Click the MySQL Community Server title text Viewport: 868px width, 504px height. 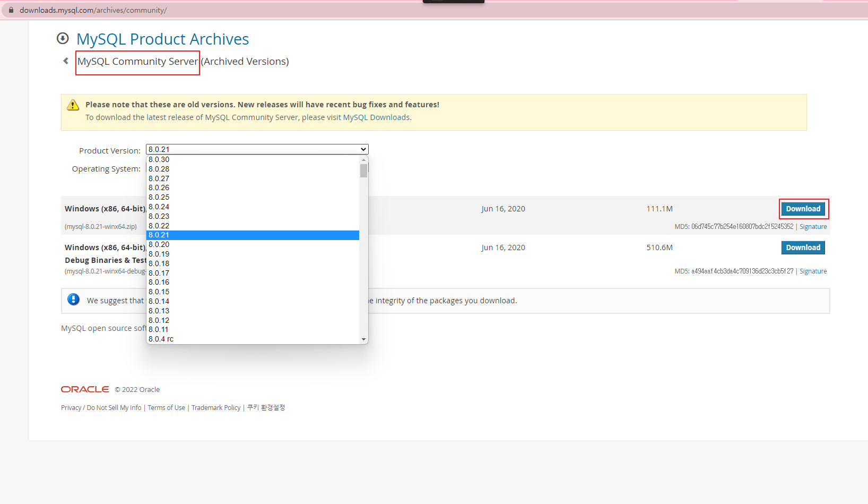coord(137,62)
